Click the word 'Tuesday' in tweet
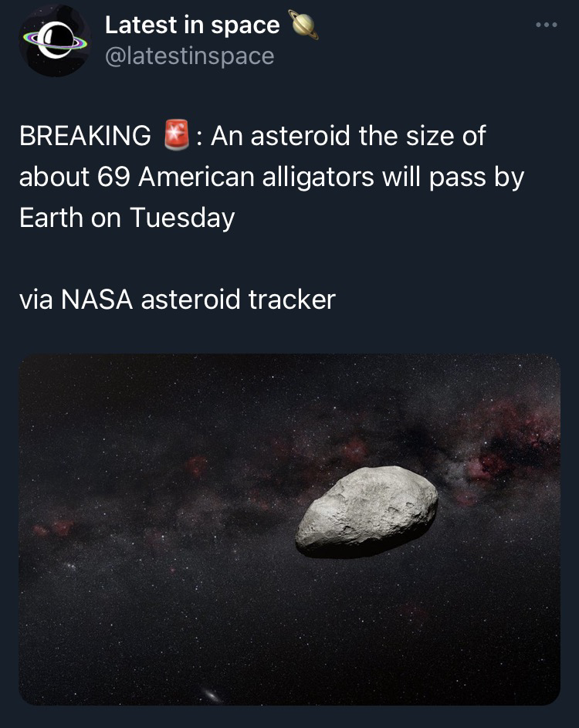 click(x=182, y=218)
